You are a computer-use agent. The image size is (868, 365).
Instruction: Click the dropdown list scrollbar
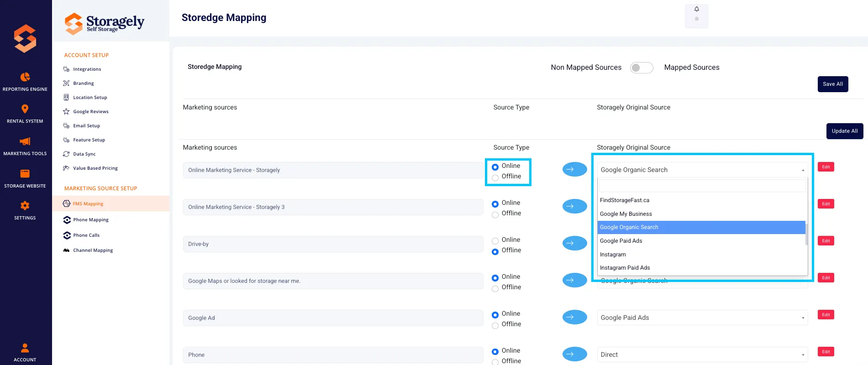807,235
